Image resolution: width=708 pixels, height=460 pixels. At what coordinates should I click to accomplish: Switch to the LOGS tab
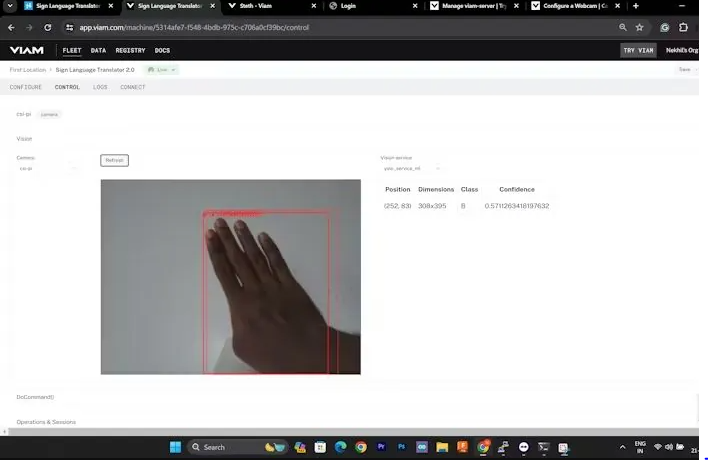click(x=100, y=87)
